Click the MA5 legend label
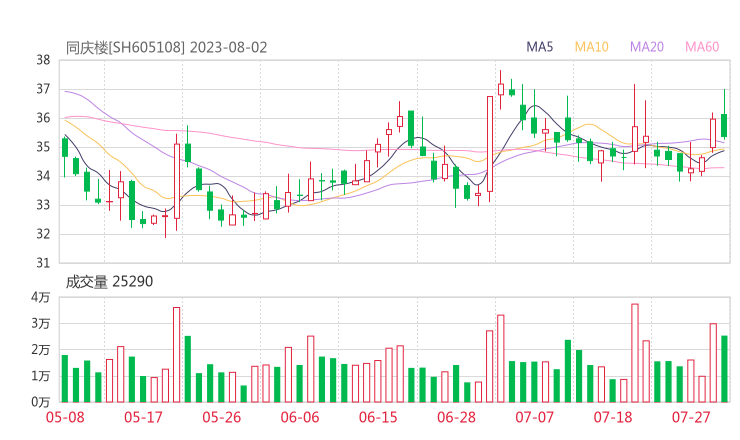The height and width of the screenshot is (440, 740). coord(539,47)
